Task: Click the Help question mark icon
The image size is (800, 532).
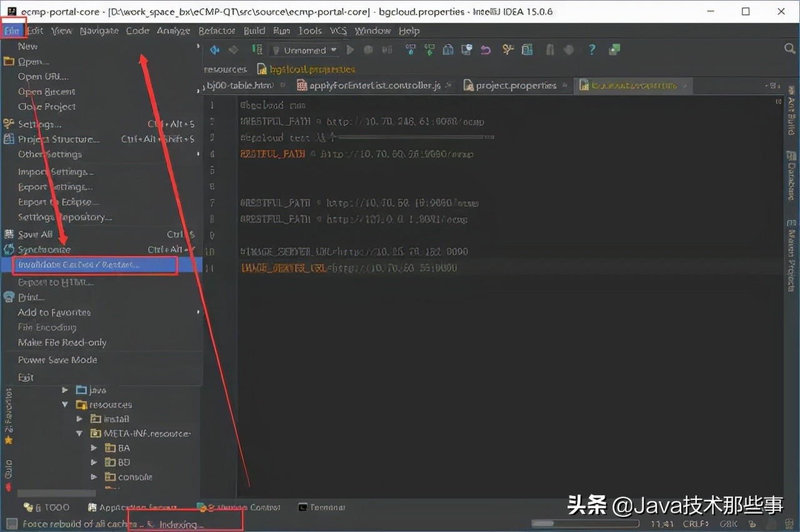Action: pyautogui.click(x=592, y=50)
